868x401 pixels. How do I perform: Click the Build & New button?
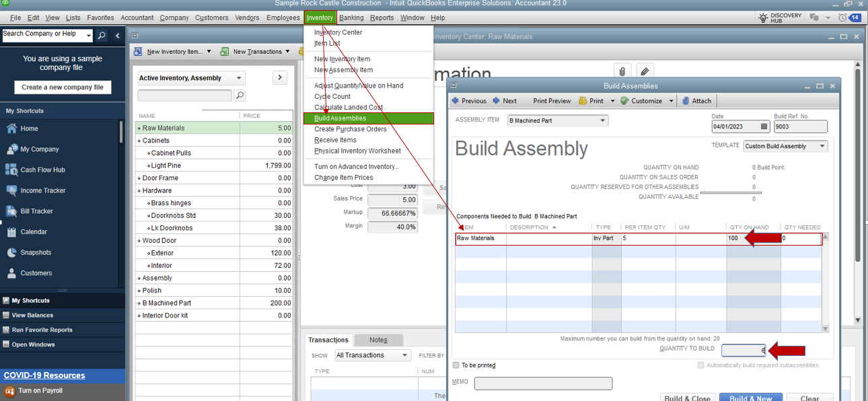[751, 398]
